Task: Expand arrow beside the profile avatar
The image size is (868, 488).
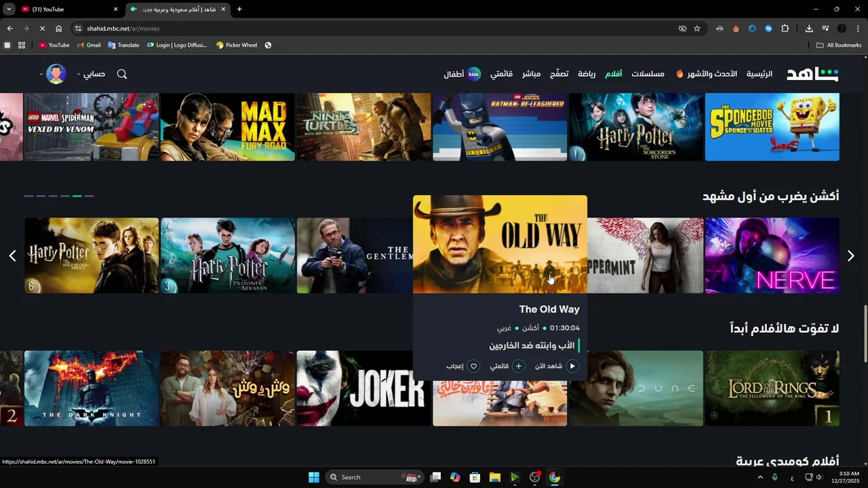Action: pos(41,74)
